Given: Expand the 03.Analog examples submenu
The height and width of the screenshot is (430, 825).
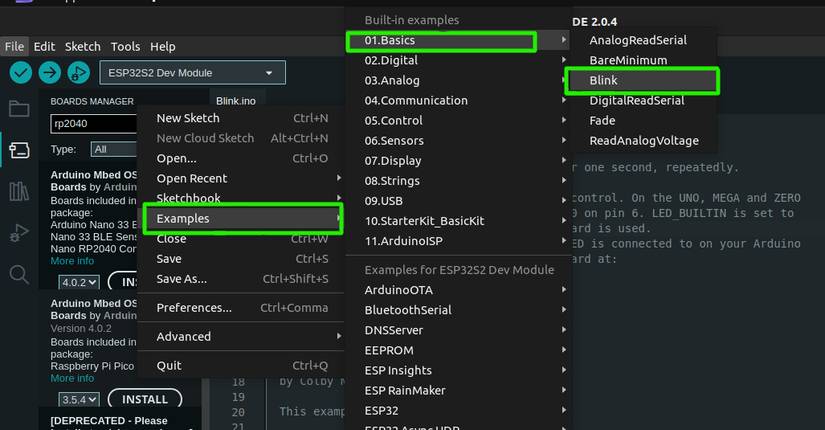Looking at the screenshot, I should [x=458, y=81].
